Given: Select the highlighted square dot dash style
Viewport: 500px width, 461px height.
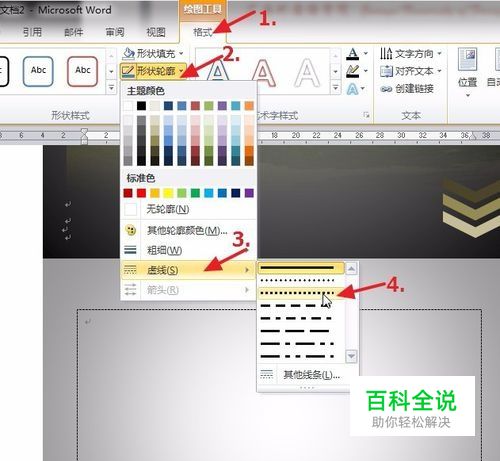Looking at the screenshot, I should pos(301,293).
